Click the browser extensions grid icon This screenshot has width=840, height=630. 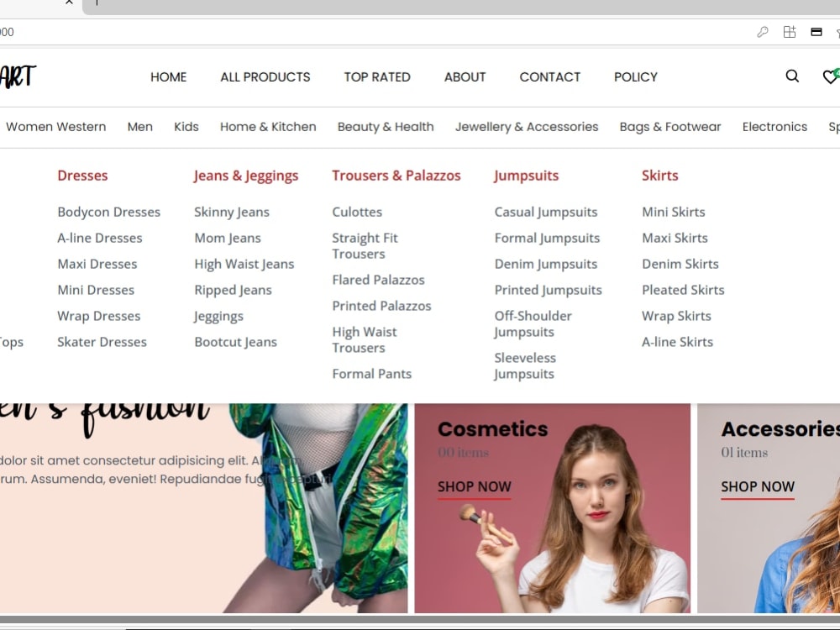(790, 32)
